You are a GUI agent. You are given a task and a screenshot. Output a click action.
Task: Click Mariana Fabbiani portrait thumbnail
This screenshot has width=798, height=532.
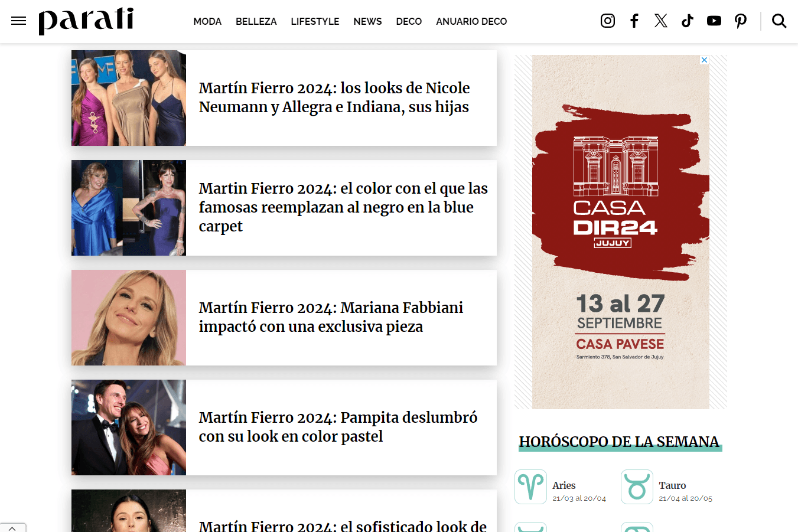point(129,318)
